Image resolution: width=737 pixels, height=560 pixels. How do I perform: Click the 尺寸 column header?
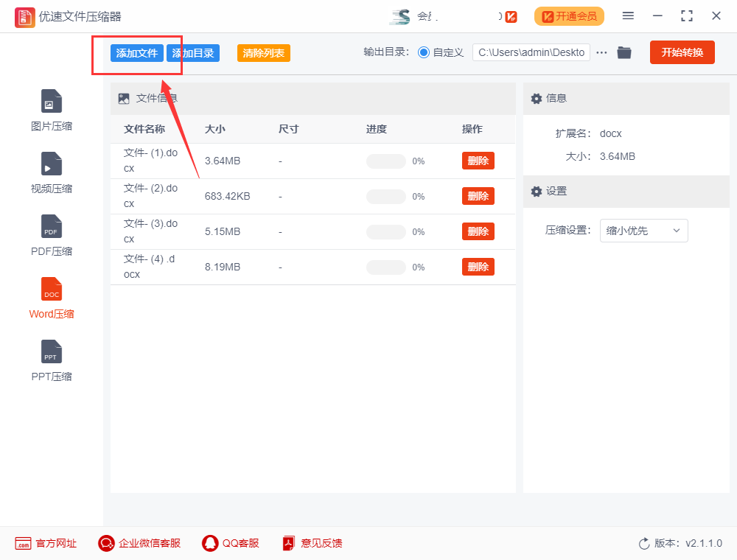[x=289, y=129]
